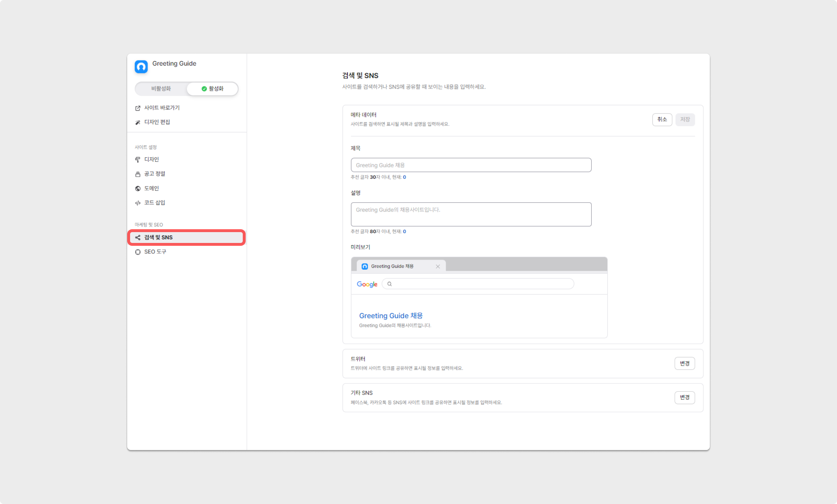The width and height of the screenshot is (837, 504).
Task: Open the SEO 도구 menu item
Action: [x=155, y=252]
